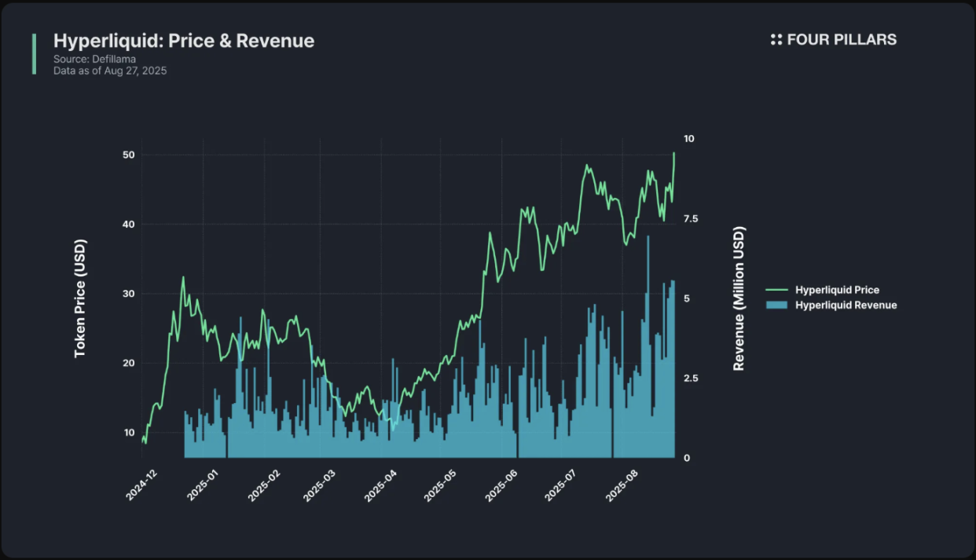Click the green accent bar beside the title
The image size is (976, 560).
tap(34, 53)
